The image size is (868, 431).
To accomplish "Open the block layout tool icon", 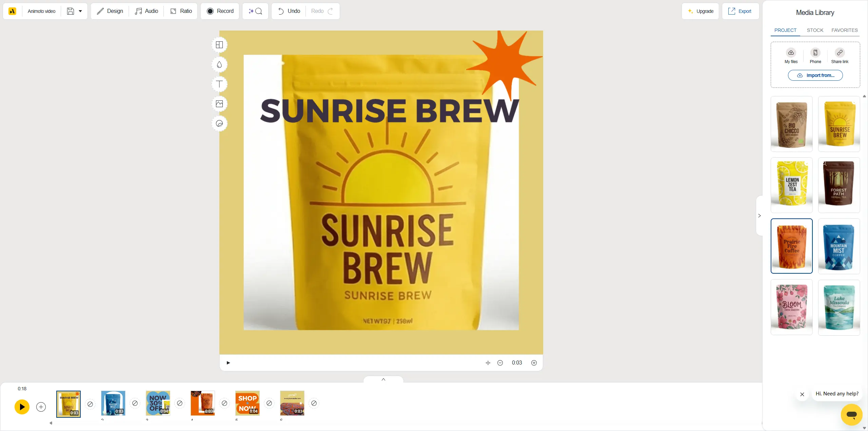I will click(219, 45).
